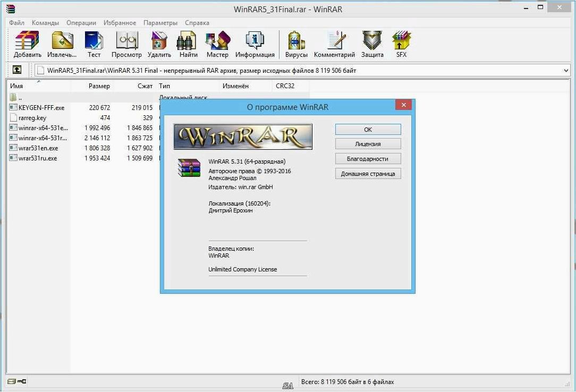Open Домашняя страница button

point(368,174)
